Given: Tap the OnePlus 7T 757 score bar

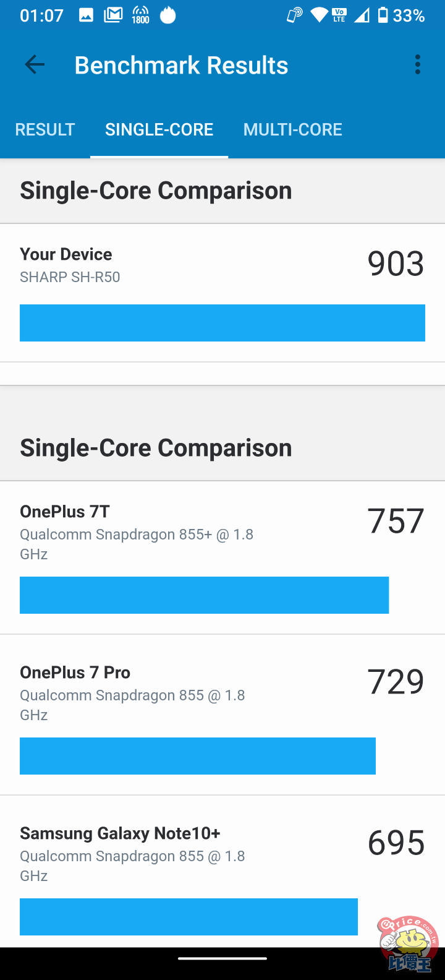Looking at the screenshot, I should pyautogui.click(x=204, y=595).
